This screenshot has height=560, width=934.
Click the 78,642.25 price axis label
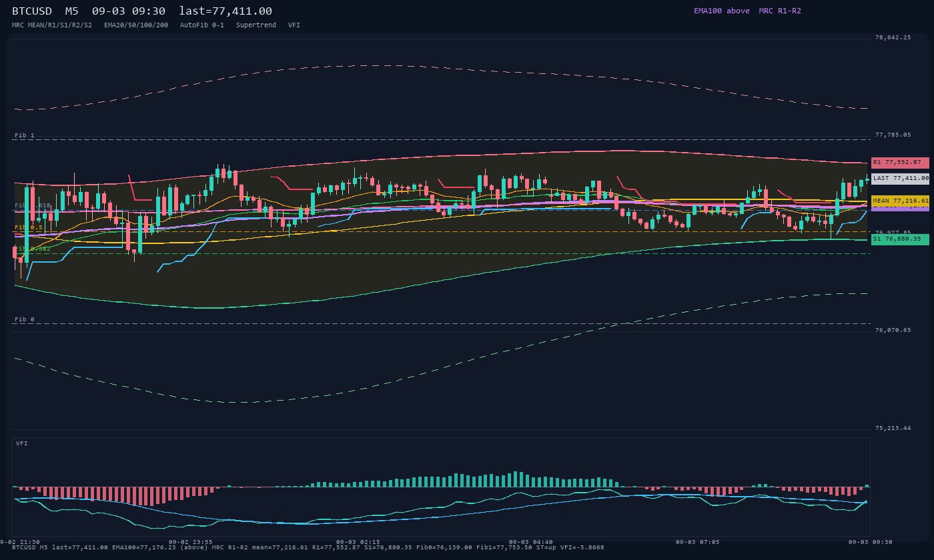click(x=893, y=37)
